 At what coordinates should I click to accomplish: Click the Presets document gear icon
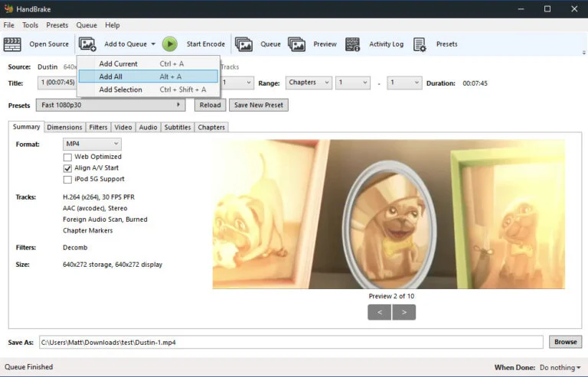tap(420, 44)
